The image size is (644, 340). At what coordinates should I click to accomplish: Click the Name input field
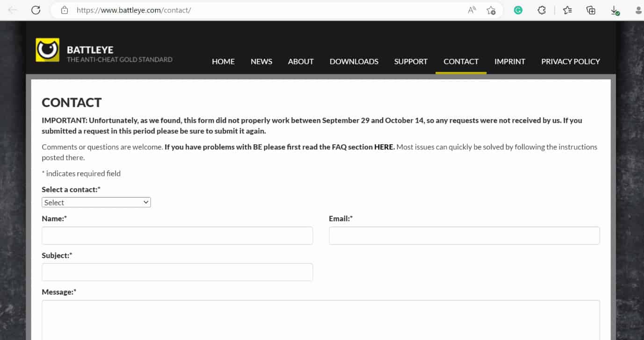177,235
